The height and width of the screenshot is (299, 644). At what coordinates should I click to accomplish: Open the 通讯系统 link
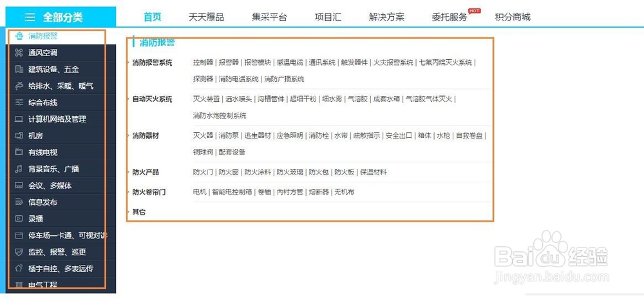pyautogui.click(x=323, y=63)
